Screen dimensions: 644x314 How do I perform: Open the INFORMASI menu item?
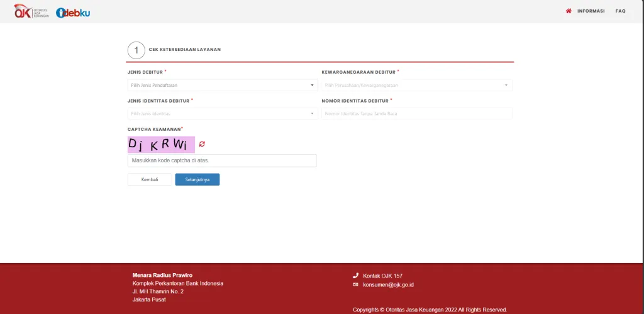pos(591,11)
